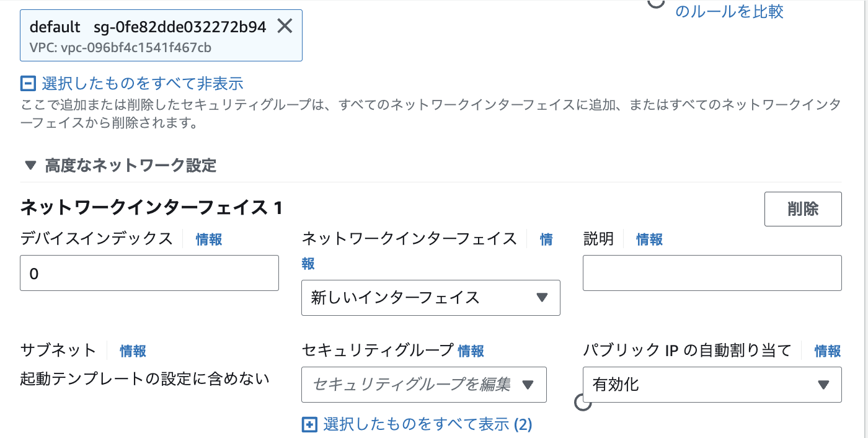The width and height of the screenshot is (868, 438).
Task: Open the 新しいインターフェイス dropdown
Action: [430, 298]
